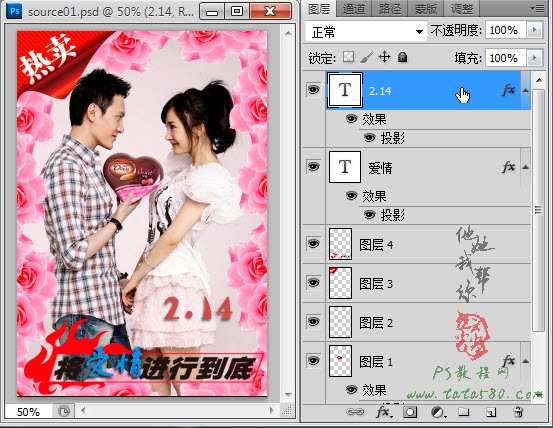Hide 图层 2

[313, 322]
